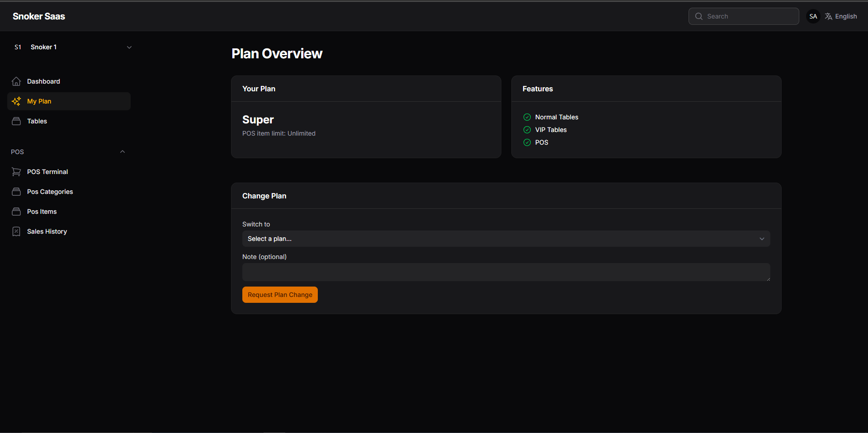Open the Select a plan dropdown

(506, 239)
